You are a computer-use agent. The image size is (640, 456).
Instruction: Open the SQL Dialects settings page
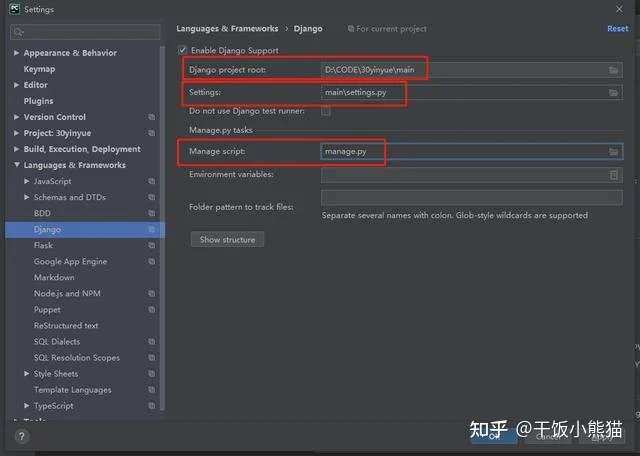(57, 342)
